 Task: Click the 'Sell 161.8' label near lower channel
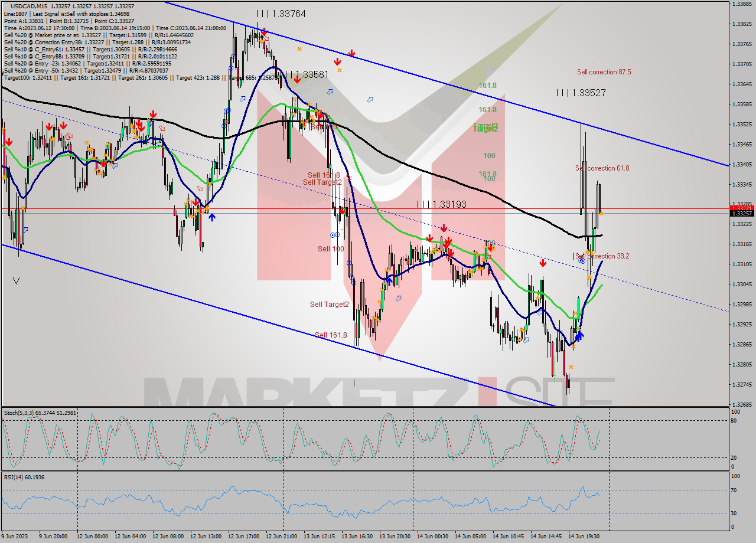[x=331, y=335]
